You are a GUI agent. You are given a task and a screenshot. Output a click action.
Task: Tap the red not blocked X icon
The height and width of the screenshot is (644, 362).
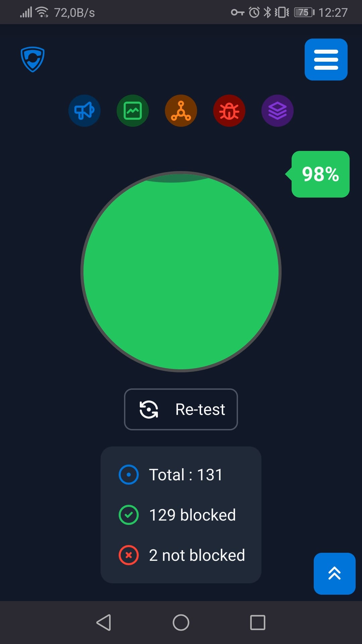[x=129, y=555]
